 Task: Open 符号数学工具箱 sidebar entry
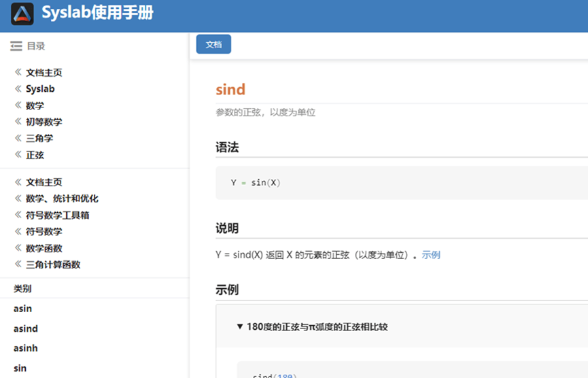pos(57,215)
